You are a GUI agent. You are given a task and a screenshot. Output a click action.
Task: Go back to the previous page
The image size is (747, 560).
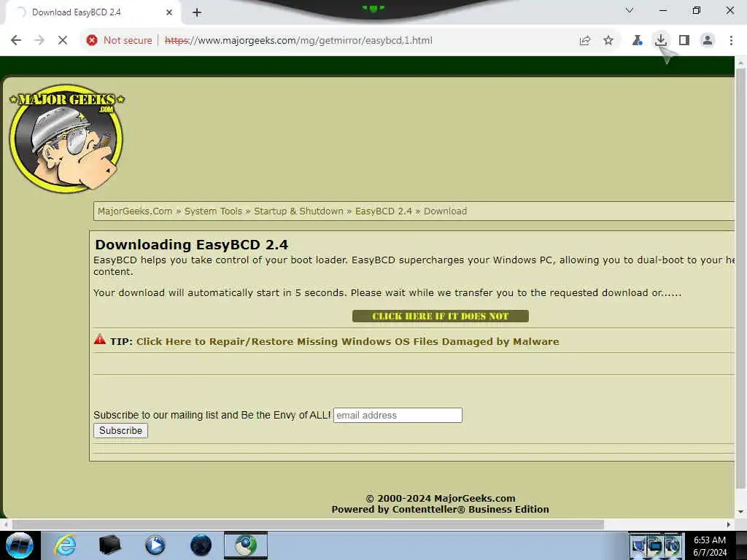(16, 41)
